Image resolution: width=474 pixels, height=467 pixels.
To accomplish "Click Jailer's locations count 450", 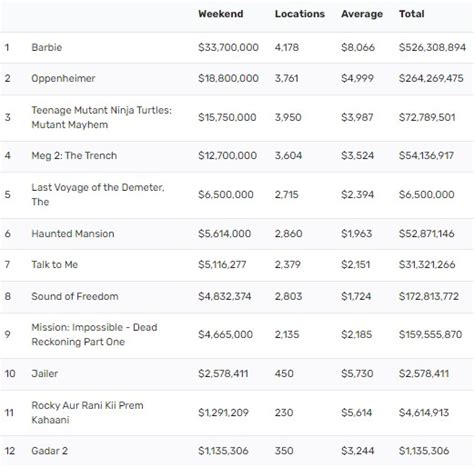I will point(284,374).
